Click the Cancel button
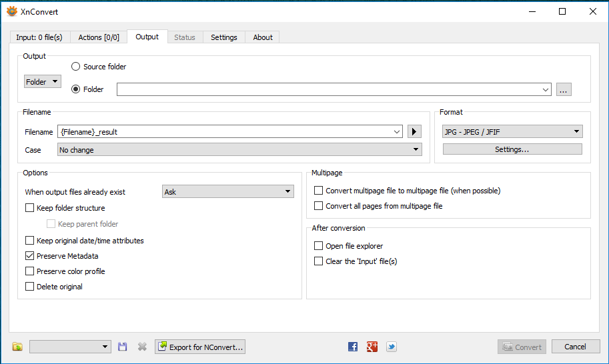 (x=576, y=347)
